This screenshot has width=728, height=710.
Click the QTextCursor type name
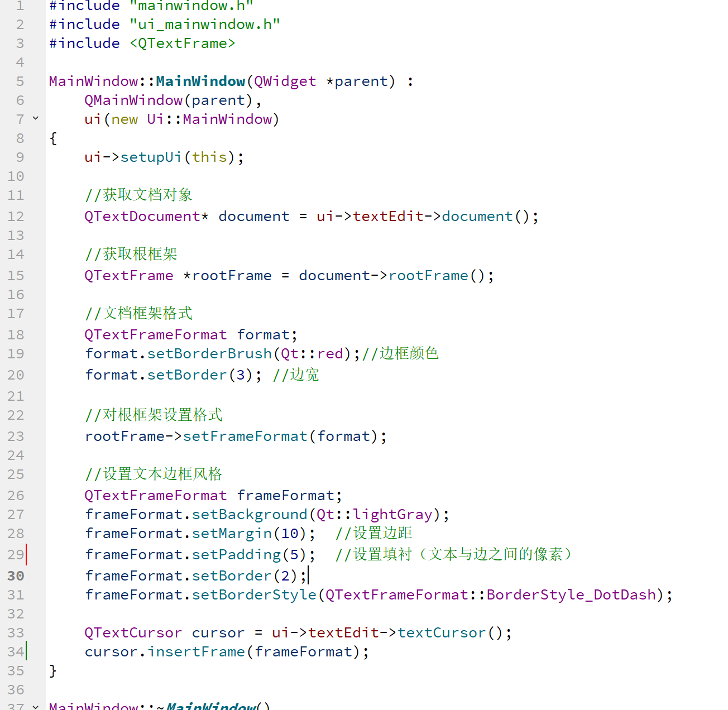coord(133,633)
